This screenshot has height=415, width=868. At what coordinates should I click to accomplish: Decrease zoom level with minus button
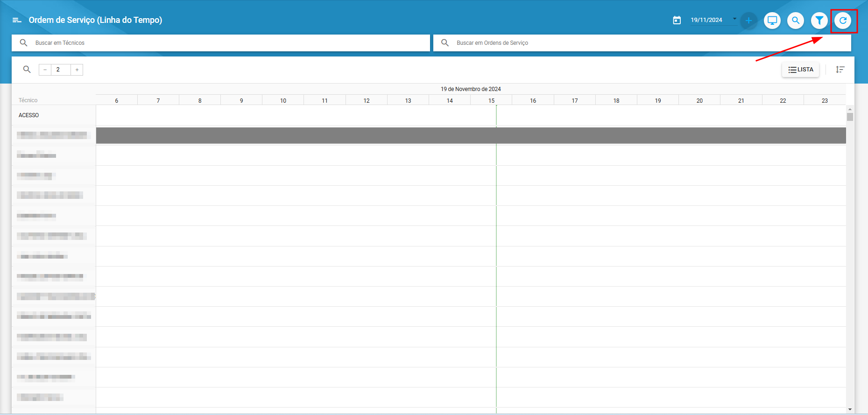[45, 70]
